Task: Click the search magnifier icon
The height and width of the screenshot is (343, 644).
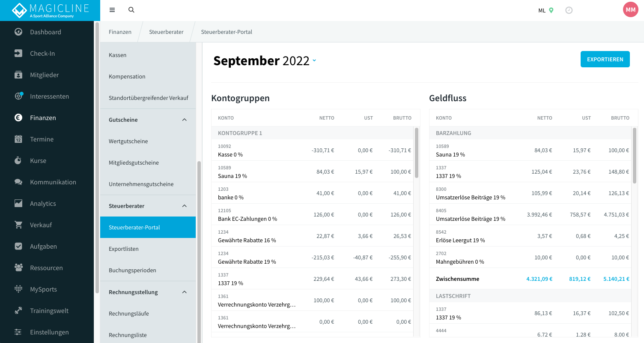Action: 131,10
